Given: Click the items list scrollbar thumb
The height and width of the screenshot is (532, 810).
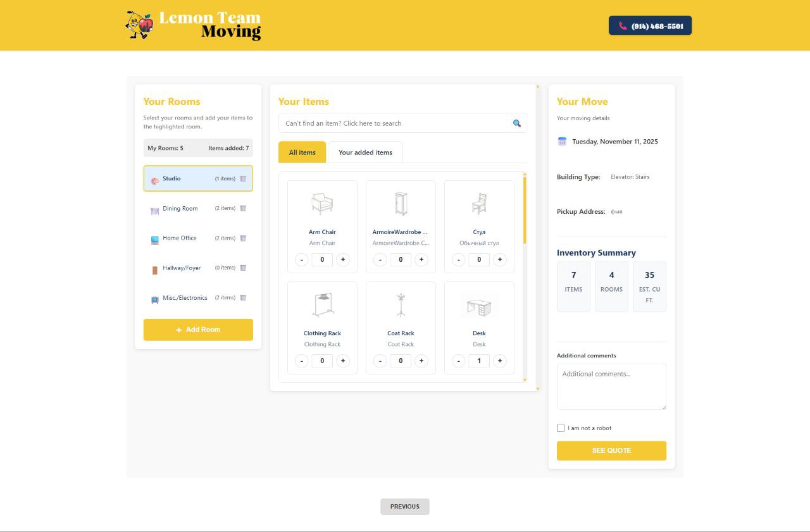Looking at the screenshot, I should (x=525, y=210).
